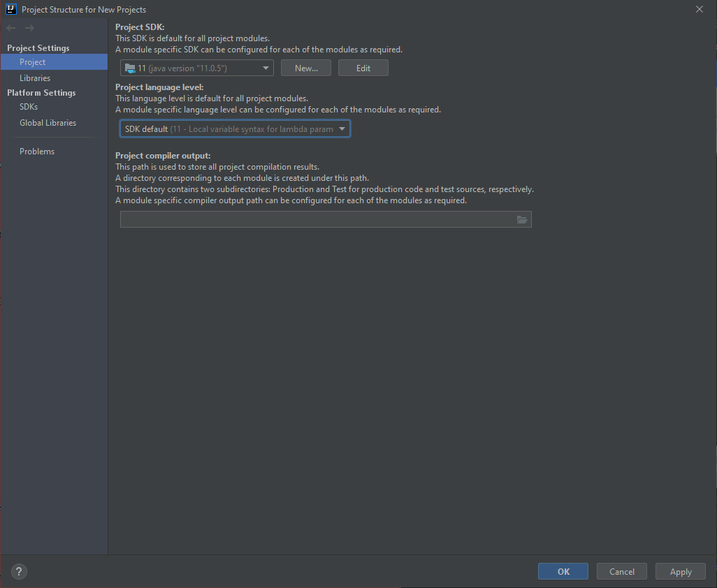Click the New... SDK button
Screen dimensions: 717x588
pos(306,68)
